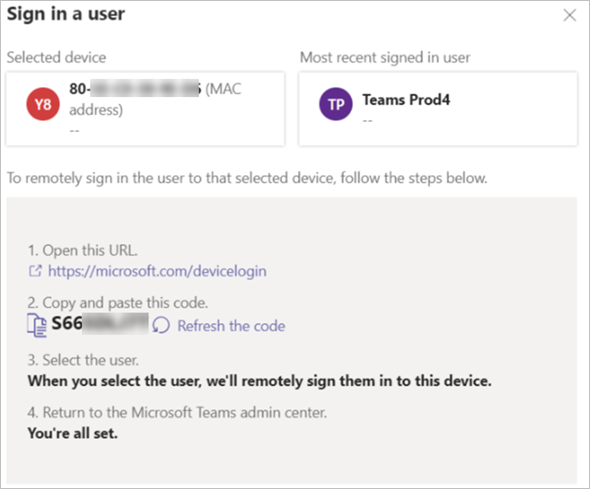This screenshot has width=590, height=489.
Task: Click the Most recent signed in user label
Action: coord(385,58)
